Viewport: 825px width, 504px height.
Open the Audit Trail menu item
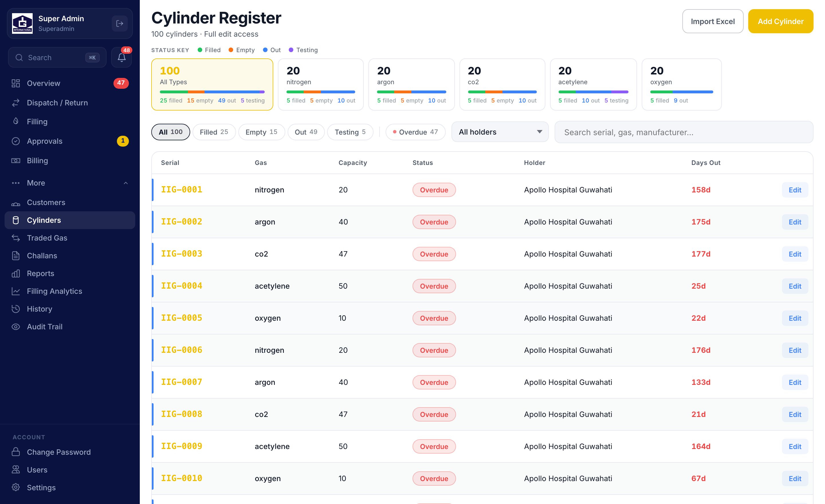point(70,327)
